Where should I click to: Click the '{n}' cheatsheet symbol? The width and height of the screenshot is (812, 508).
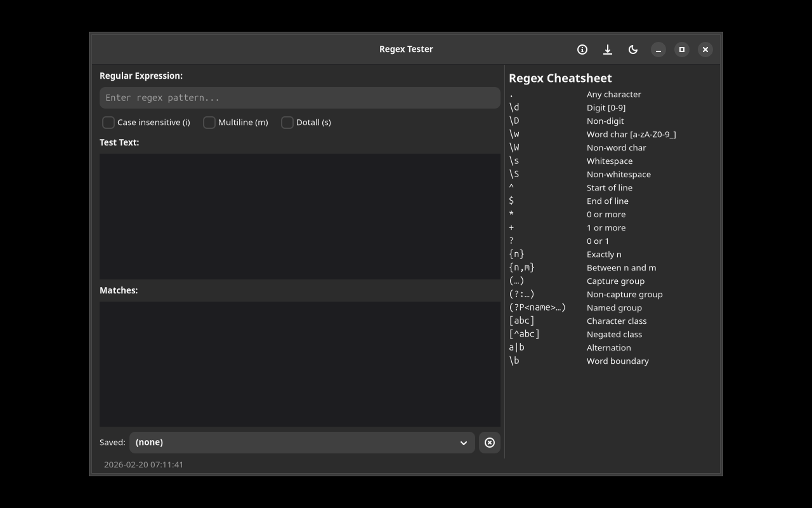click(516, 254)
